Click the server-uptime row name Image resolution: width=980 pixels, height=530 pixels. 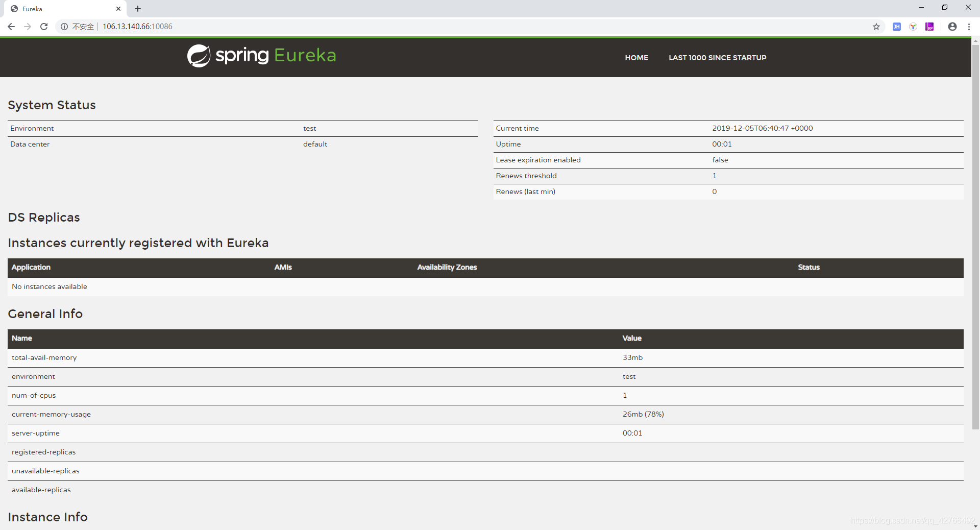(35, 433)
